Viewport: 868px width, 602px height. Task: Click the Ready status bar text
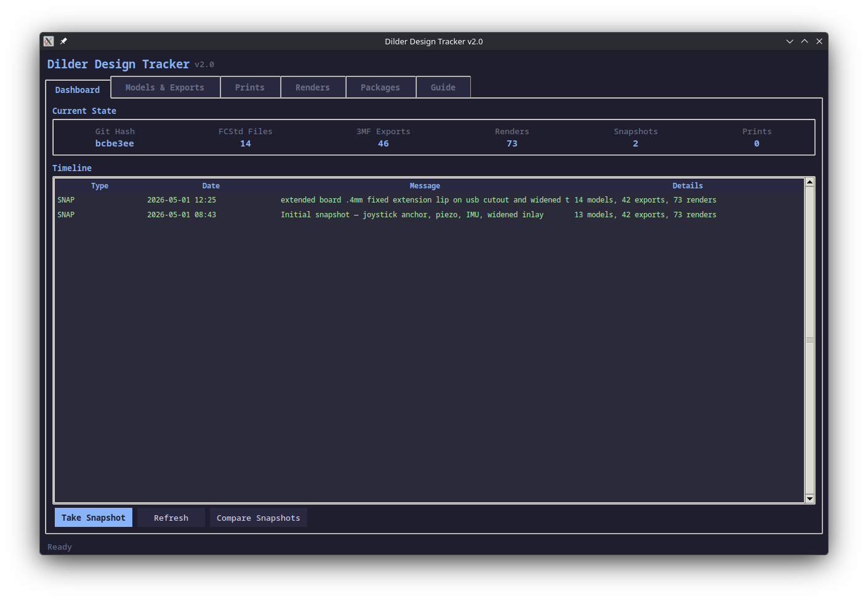(x=60, y=547)
